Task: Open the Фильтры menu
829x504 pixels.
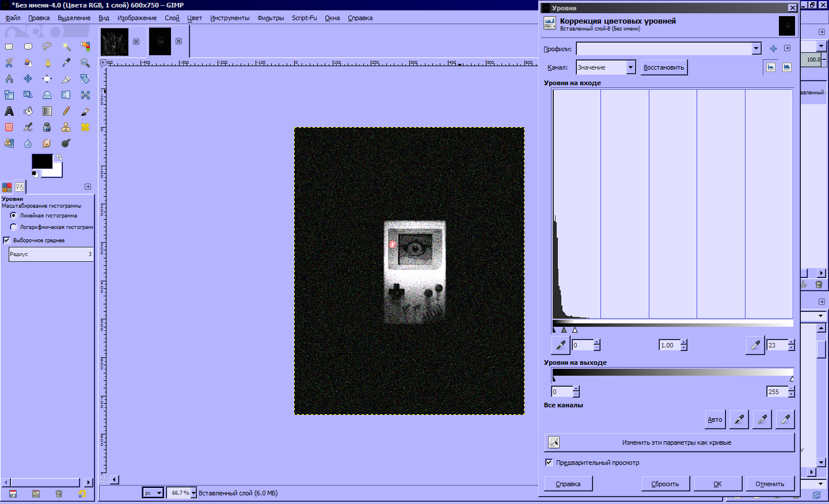Action: tap(271, 18)
